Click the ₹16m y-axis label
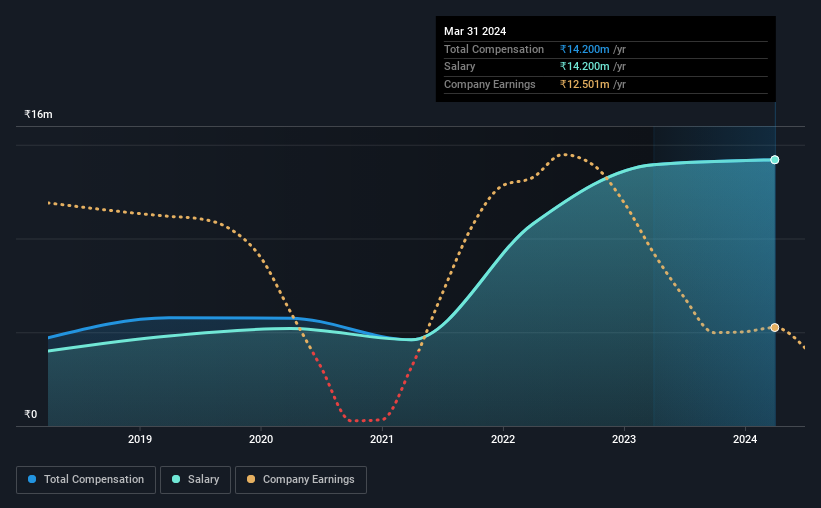Screen dimensions: 821x508 point(38,114)
